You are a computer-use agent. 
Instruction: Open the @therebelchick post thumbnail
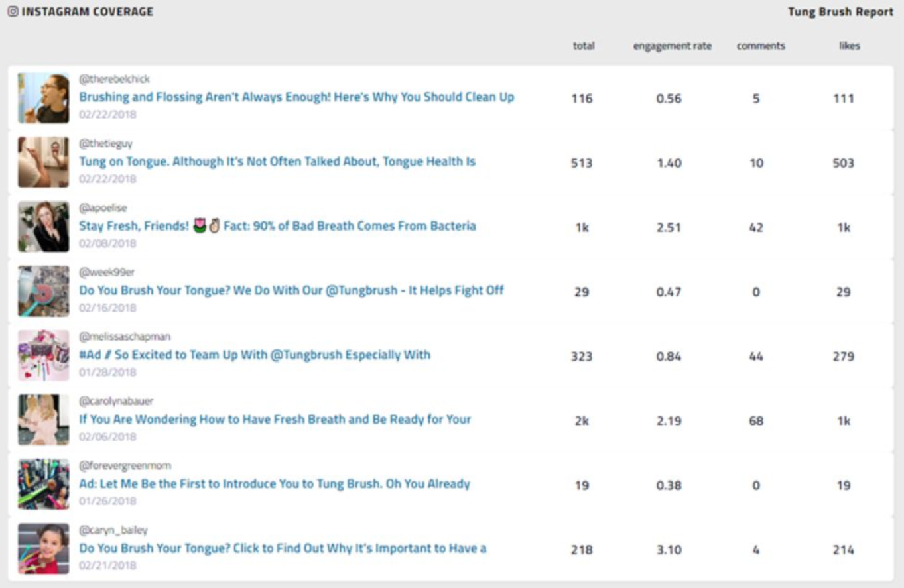(x=43, y=97)
